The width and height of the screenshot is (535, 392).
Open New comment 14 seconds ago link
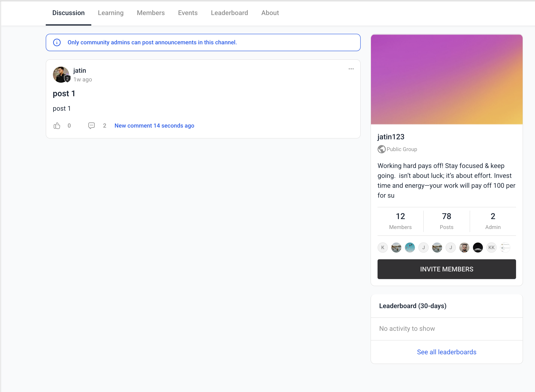coord(154,126)
